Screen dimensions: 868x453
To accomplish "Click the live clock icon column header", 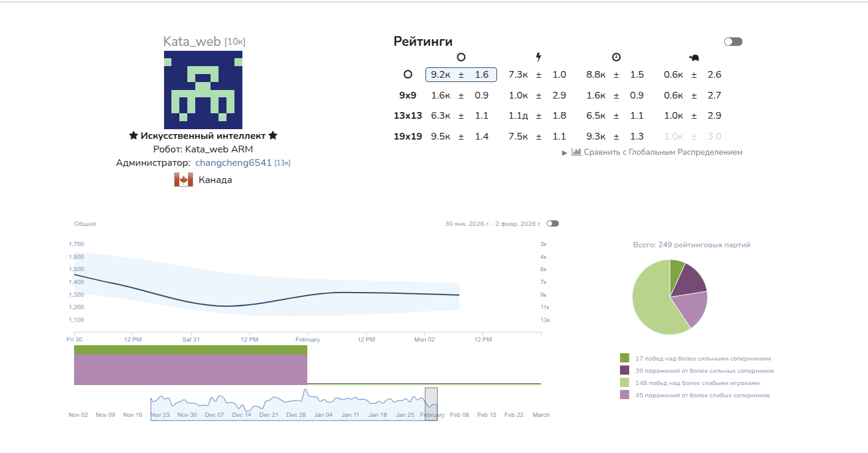I will tap(616, 58).
